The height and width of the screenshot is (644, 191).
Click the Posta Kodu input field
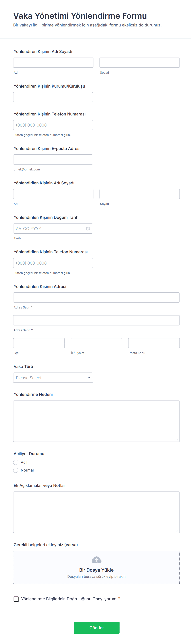tap(154, 343)
